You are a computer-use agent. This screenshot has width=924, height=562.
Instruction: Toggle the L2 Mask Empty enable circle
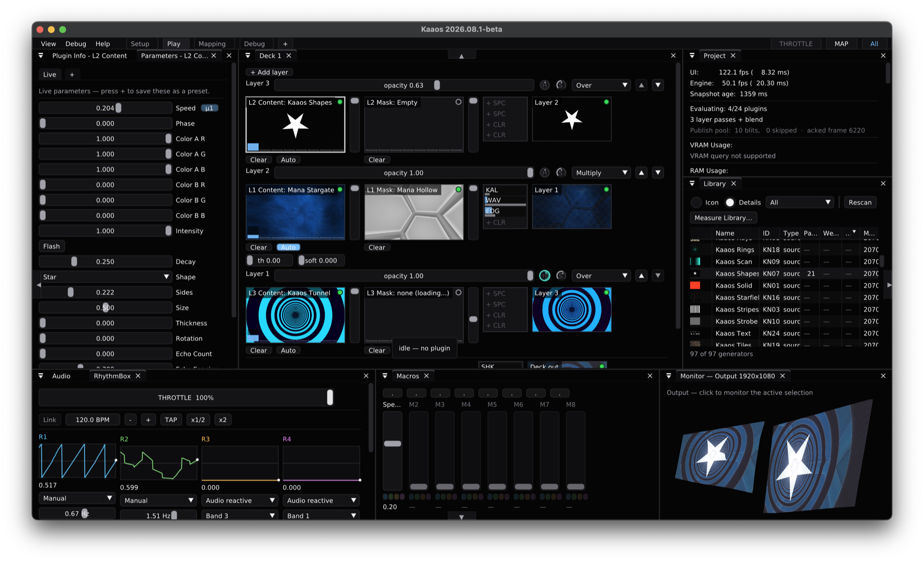tap(458, 102)
